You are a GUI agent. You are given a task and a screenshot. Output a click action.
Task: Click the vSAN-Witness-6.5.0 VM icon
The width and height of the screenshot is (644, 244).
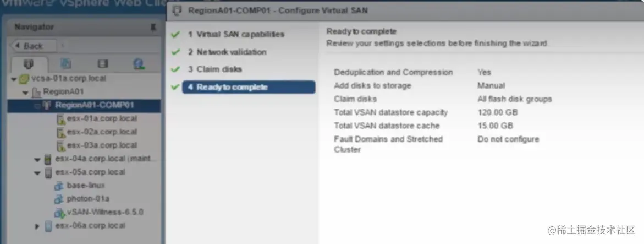pos(59,213)
